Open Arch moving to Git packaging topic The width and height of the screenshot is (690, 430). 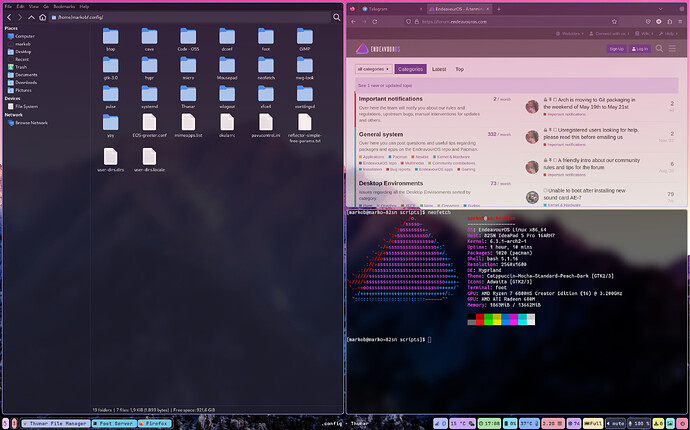589,103
